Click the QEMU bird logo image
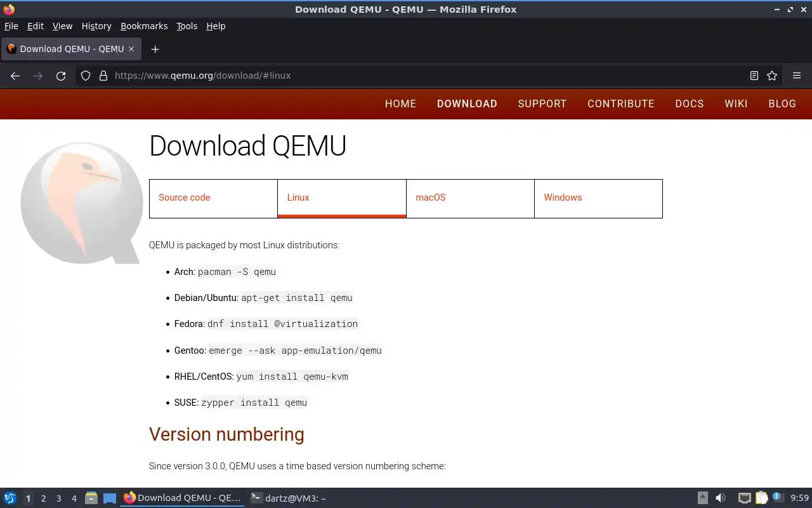This screenshot has width=812, height=508. (81, 203)
